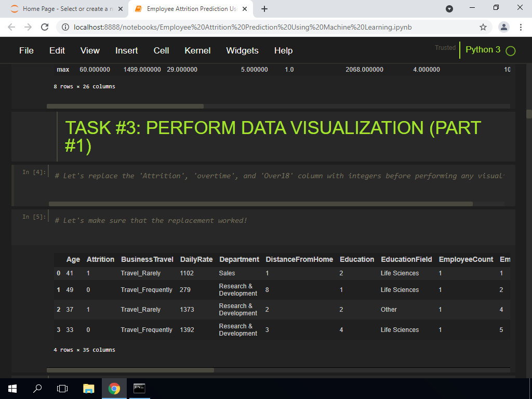This screenshot has height=399, width=532.
Task: Click the In [4] code cell scrollbar
Action: pos(261,204)
